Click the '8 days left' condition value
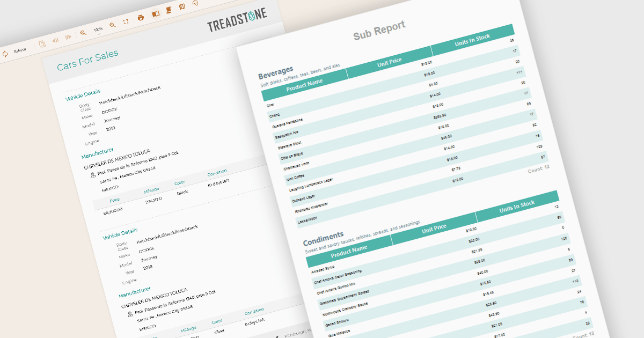 click(x=254, y=321)
